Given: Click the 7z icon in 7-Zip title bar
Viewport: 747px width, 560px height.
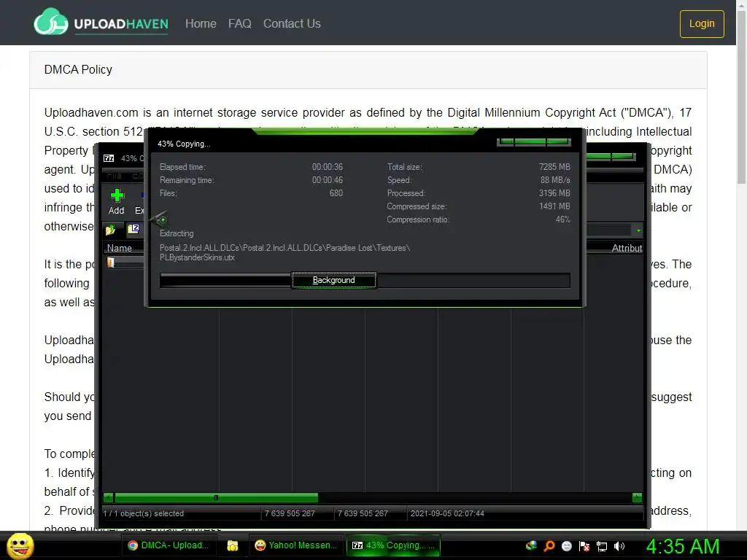Looking at the screenshot, I should pos(109,158).
